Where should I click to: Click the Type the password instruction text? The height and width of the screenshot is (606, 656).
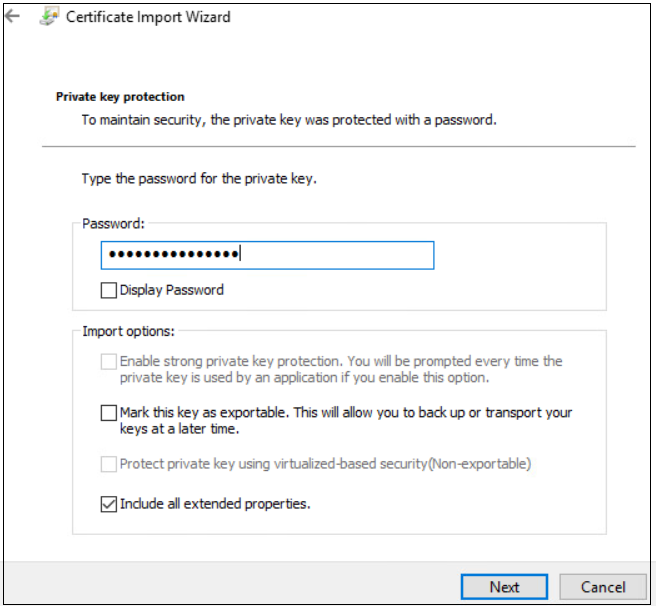point(199,179)
